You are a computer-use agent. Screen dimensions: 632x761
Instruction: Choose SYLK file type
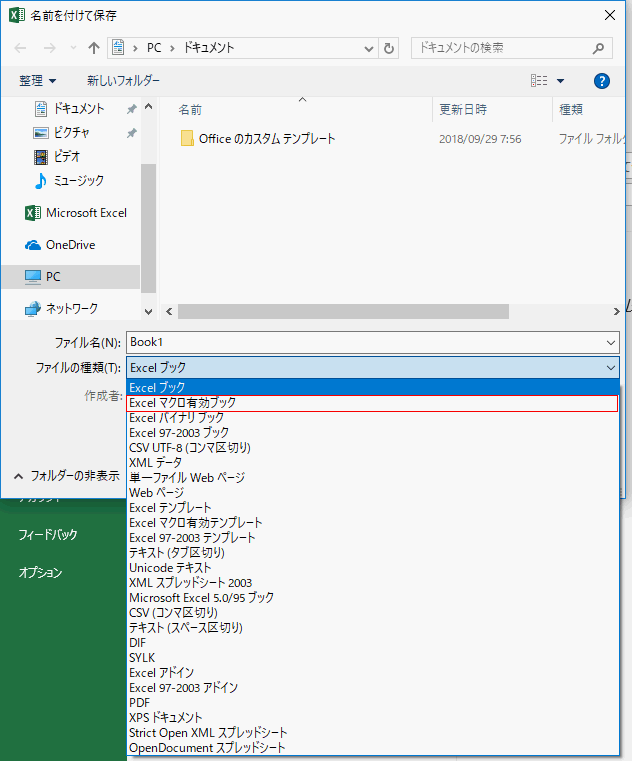(373, 658)
